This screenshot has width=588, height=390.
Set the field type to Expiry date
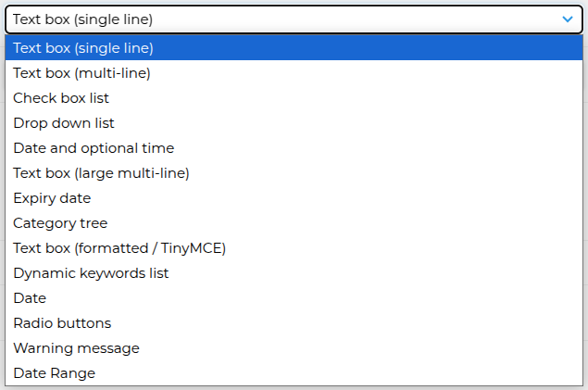(52, 198)
